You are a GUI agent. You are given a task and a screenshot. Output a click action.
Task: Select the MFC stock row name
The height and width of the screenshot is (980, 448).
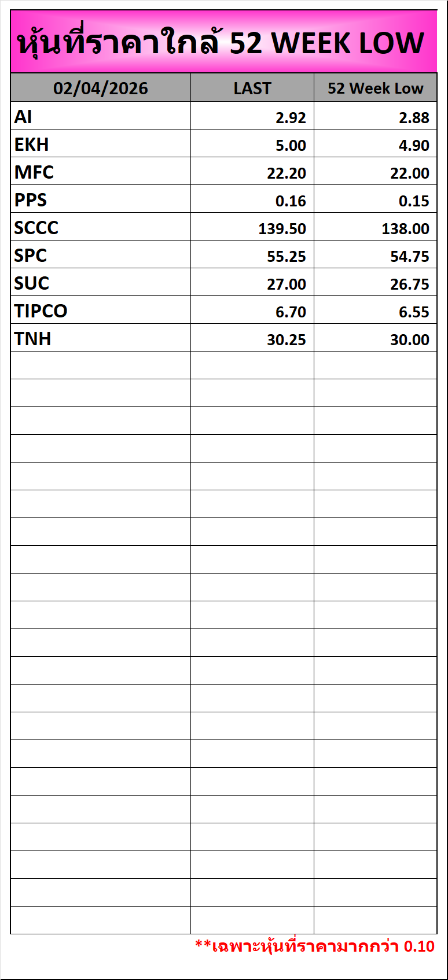[x=34, y=172]
